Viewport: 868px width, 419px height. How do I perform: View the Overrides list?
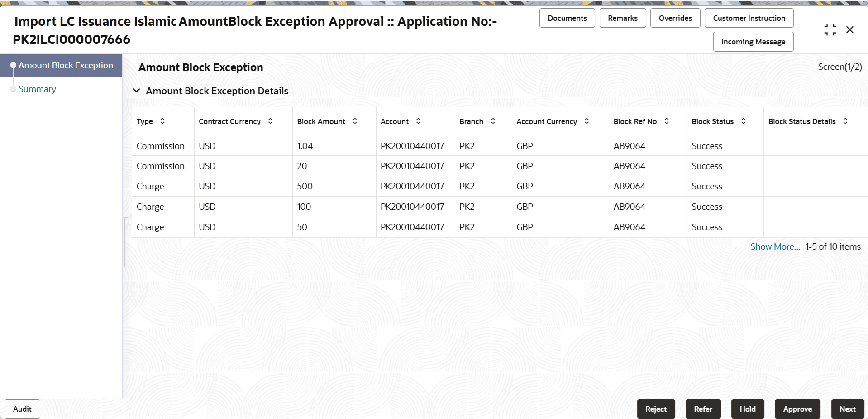coord(675,18)
